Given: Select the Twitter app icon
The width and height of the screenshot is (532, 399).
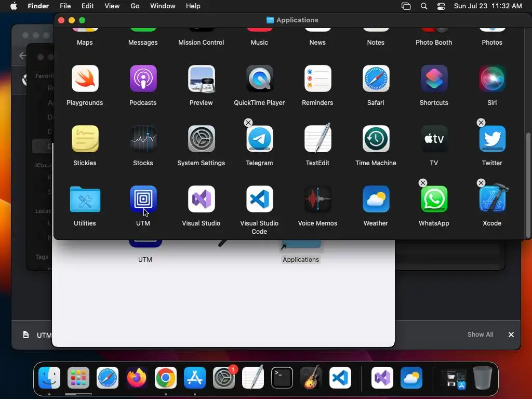Looking at the screenshot, I should click(492, 139).
